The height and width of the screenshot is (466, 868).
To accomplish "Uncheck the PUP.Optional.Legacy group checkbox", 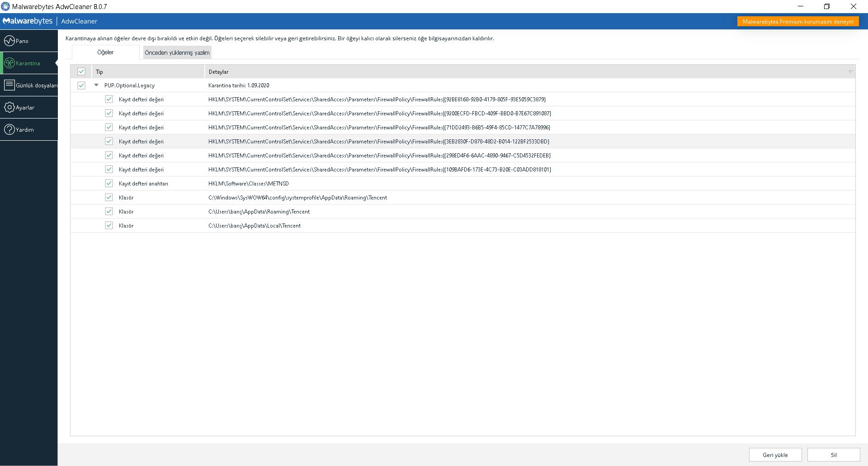I will [x=81, y=85].
